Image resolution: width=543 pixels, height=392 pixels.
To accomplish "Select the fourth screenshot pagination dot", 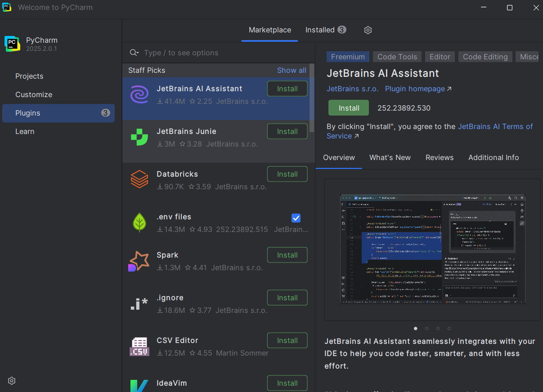I will coord(449,328).
